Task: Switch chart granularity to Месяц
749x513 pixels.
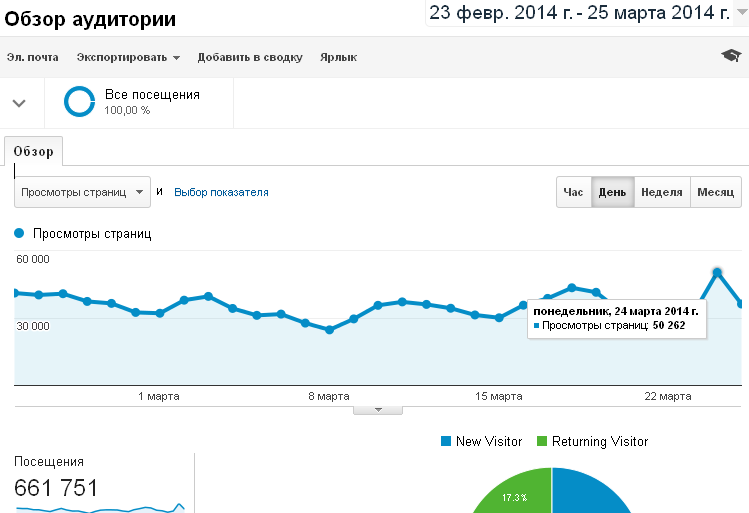Action: point(716,192)
